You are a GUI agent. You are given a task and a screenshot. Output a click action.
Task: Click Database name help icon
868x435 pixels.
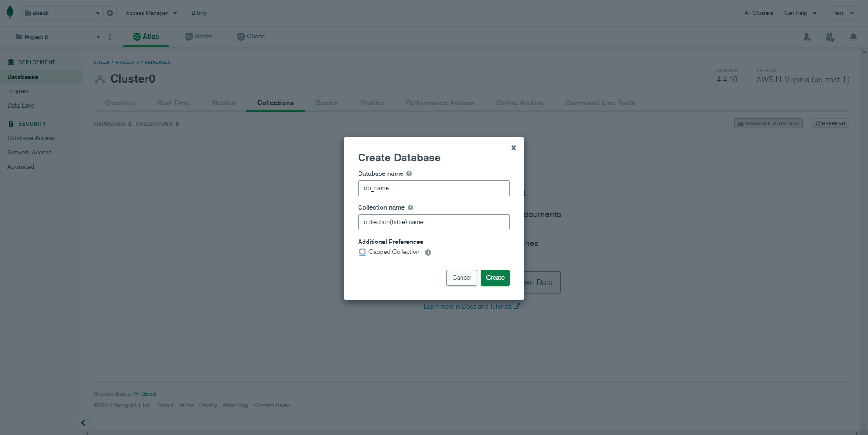click(409, 173)
